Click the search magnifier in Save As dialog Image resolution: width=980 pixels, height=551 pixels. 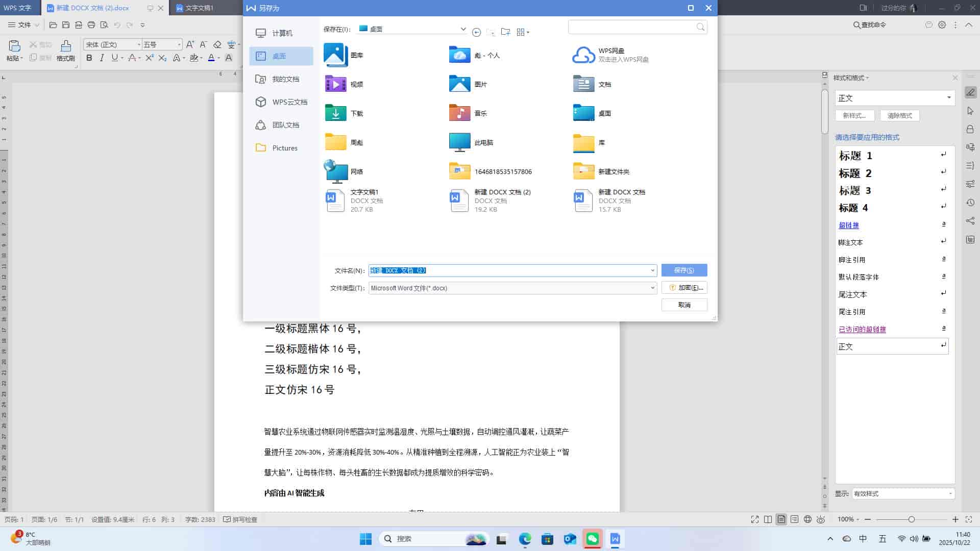(700, 27)
